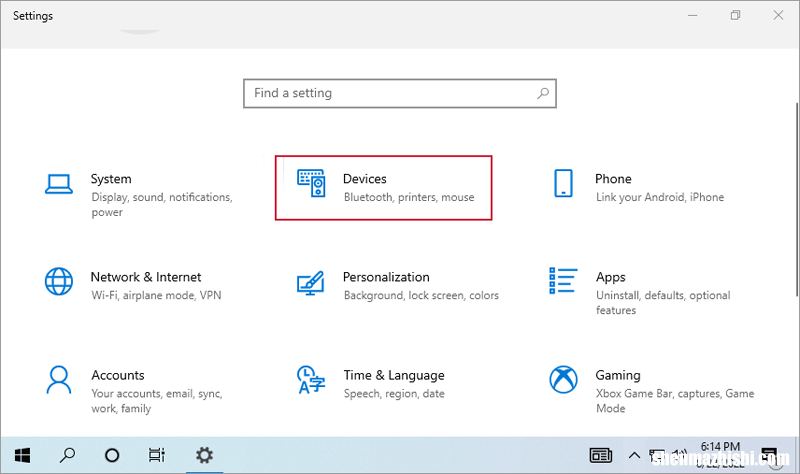Open the Personalization heading
Image resolution: width=800 pixels, height=474 pixels.
(x=386, y=277)
